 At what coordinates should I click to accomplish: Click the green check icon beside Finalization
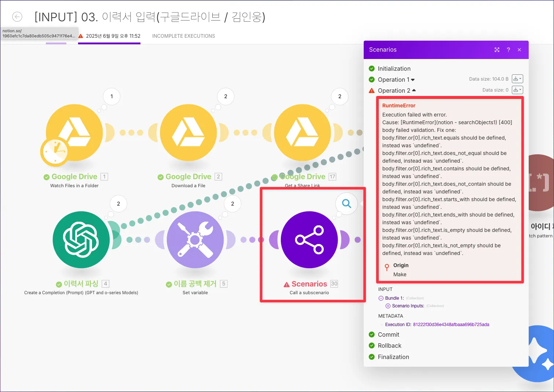372,357
